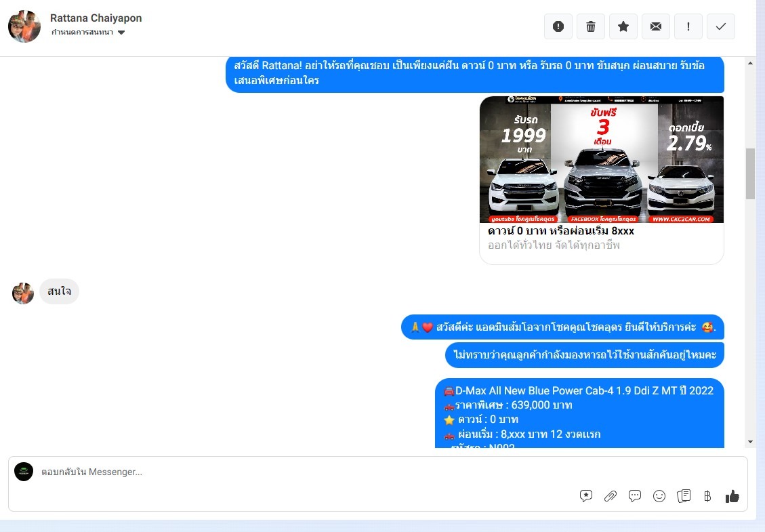Screen dimensions: 765x532
Task: Open saved replies star-bubble icon
Action: (586, 496)
